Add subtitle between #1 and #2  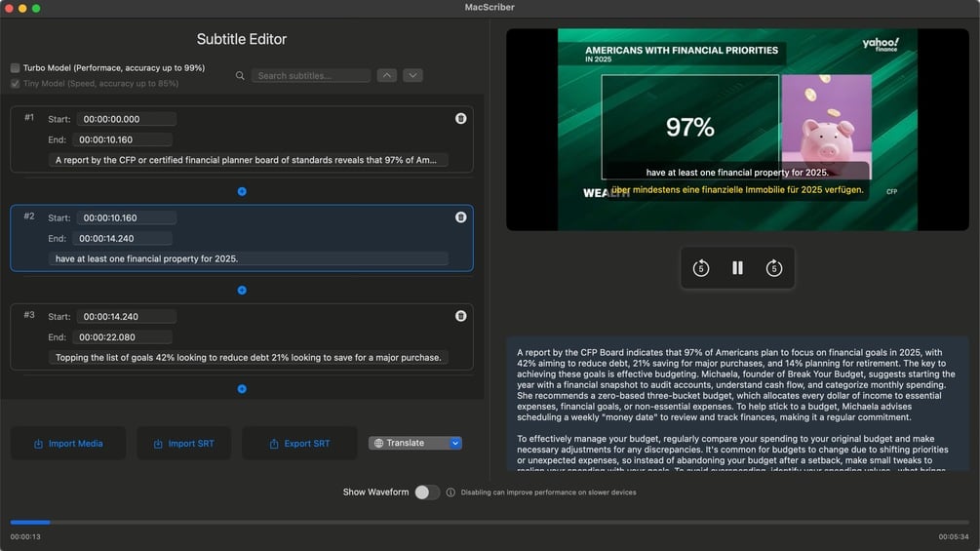242,192
